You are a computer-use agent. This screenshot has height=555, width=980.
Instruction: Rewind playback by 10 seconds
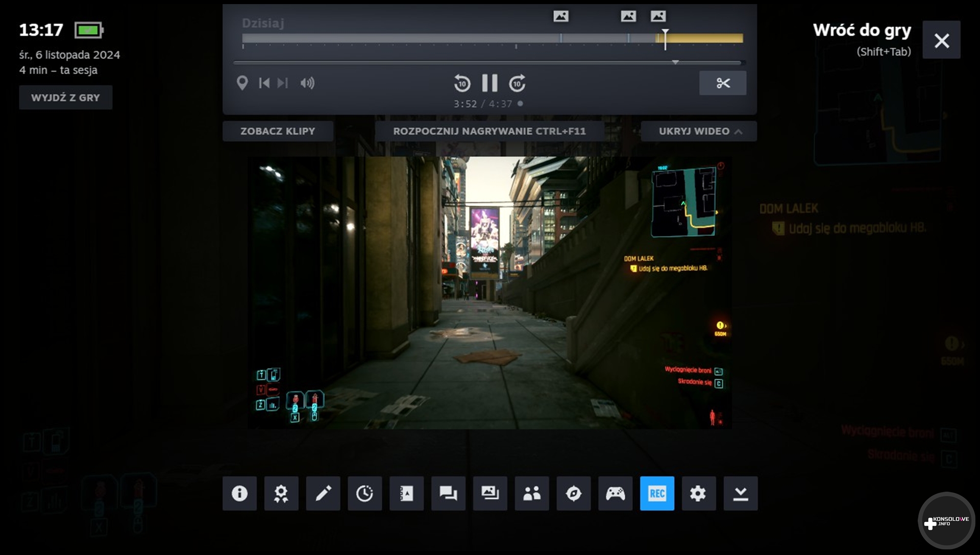462,83
